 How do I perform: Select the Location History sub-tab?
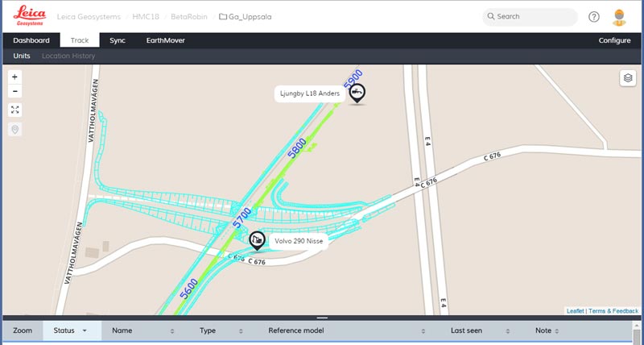(68, 56)
